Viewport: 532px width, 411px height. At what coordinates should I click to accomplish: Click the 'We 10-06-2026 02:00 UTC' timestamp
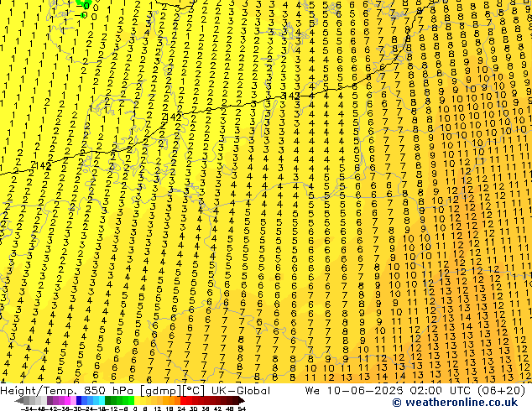(x=389, y=391)
